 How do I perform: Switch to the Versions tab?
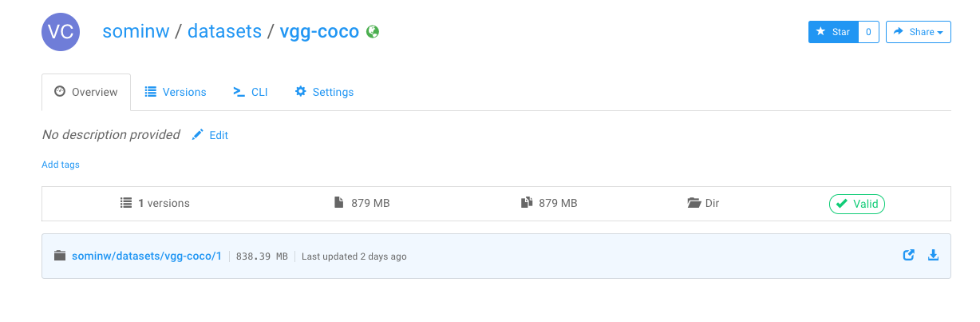[x=176, y=92]
